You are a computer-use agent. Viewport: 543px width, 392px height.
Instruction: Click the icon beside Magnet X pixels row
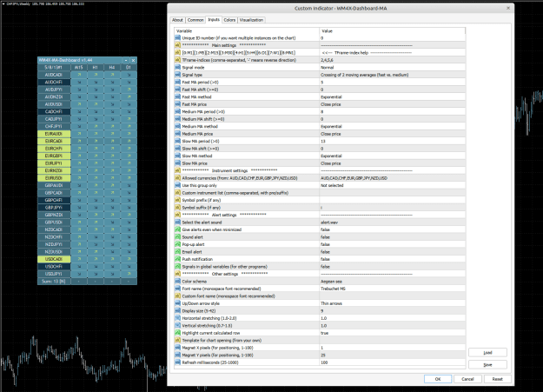pyautogui.click(x=177, y=348)
